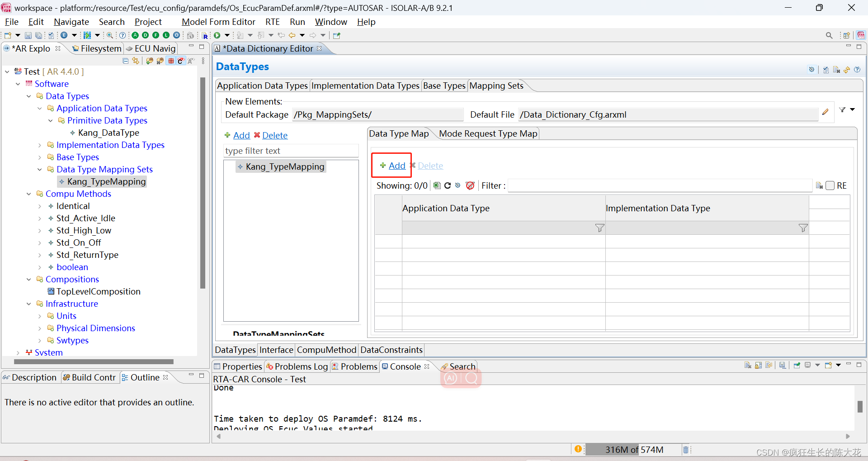Switch to Mode Request Type Map tab
868x461 pixels.
point(488,133)
